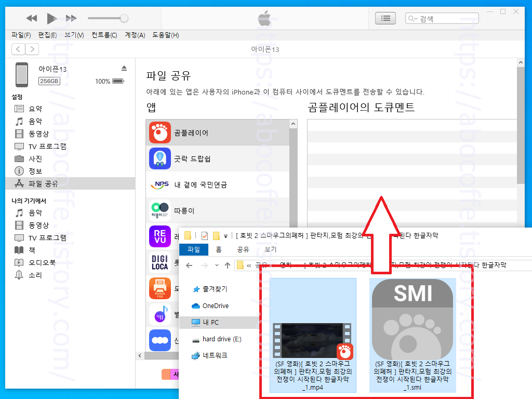Image resolution: width=532 pixels, height=399 pixels.
Task: Open the 도움말(H) menu
Action: pos(165,35)
